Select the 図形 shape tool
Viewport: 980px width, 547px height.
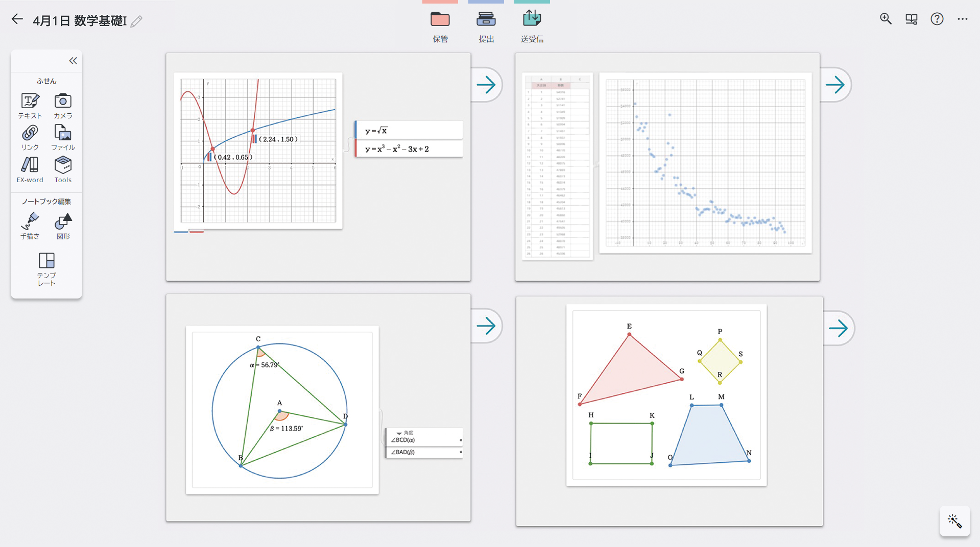click(x=63, y=226)
